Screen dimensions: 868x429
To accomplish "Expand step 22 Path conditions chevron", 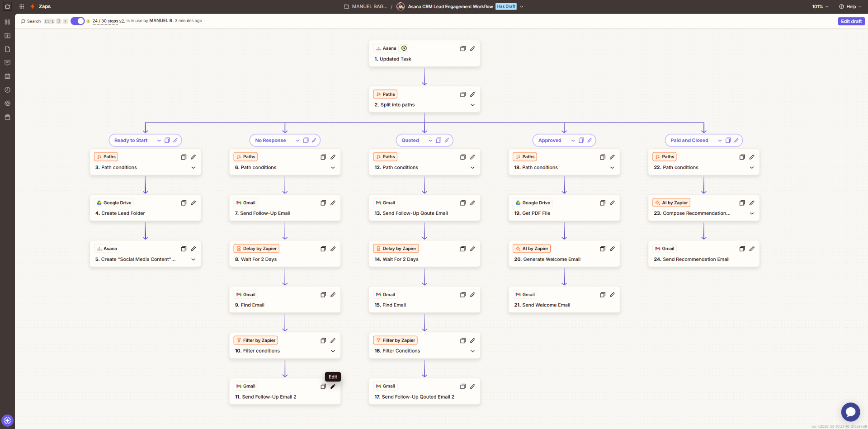I will [752, 168].
